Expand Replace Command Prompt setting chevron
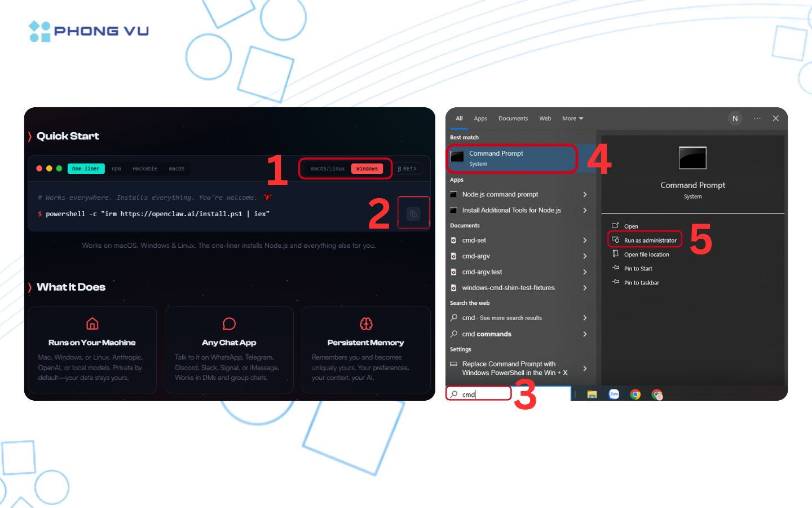 (585, 368)
